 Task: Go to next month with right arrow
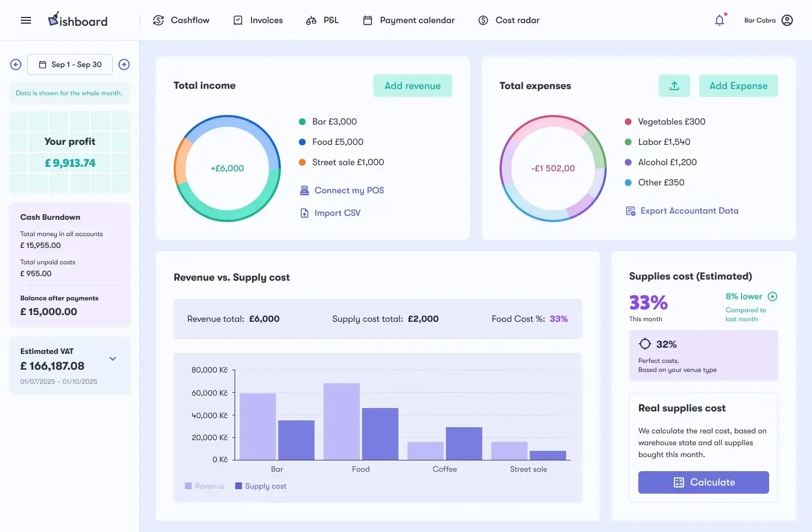point(124,65)
